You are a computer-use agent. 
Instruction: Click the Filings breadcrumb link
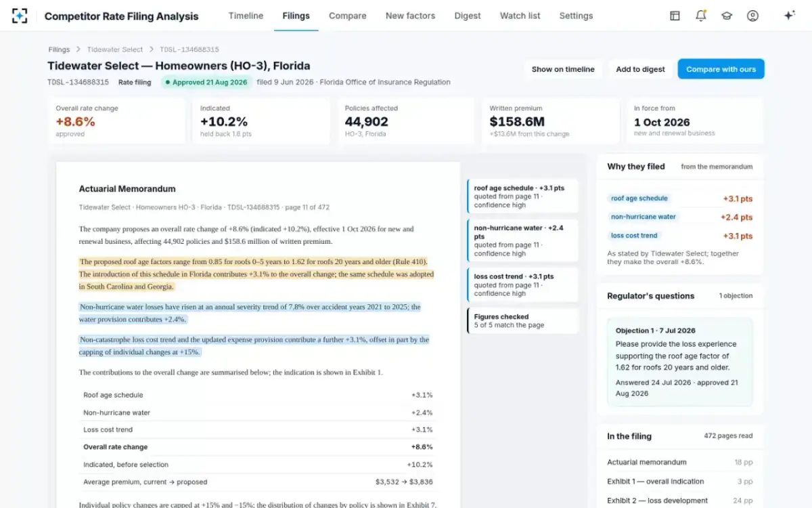(59, 49)
